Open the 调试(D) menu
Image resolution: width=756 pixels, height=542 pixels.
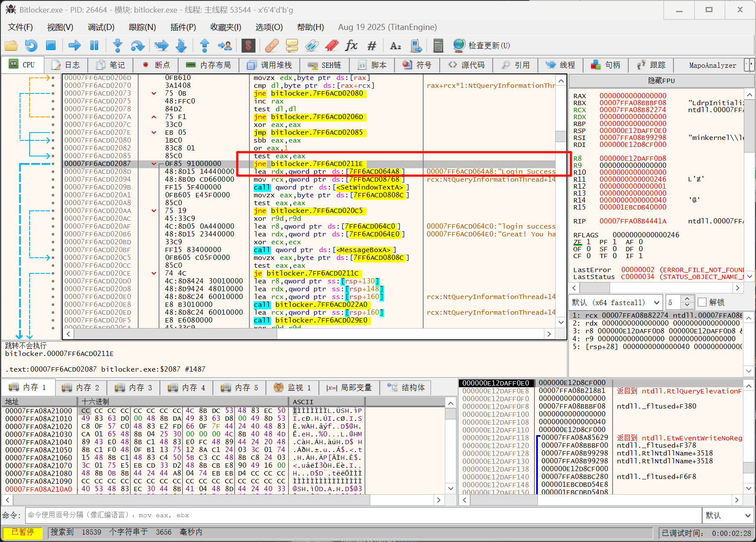tap(101, 27)
